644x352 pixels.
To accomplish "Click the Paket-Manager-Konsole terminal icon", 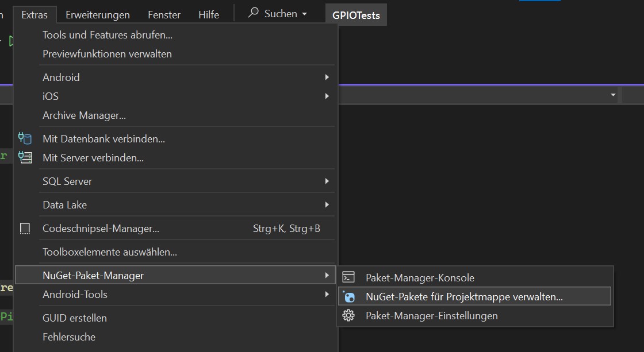I will point(348,278).
